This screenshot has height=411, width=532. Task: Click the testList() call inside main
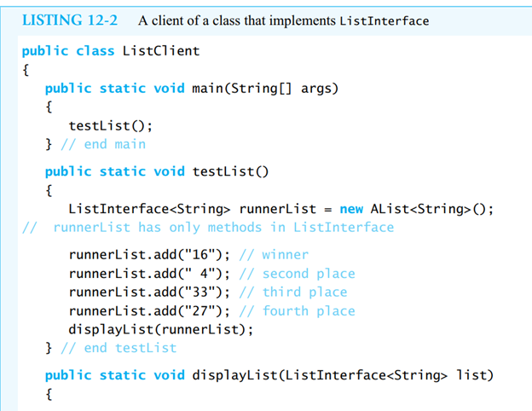pos(111,125)
